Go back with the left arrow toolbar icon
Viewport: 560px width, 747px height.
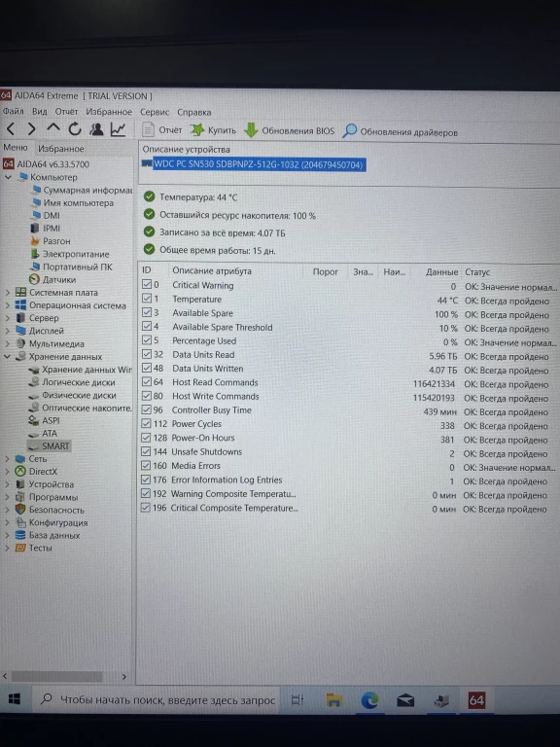point(11,128)
